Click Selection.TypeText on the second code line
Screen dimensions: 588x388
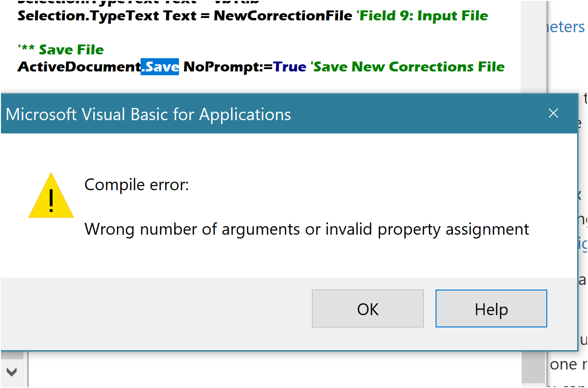[x=89, y=16]
